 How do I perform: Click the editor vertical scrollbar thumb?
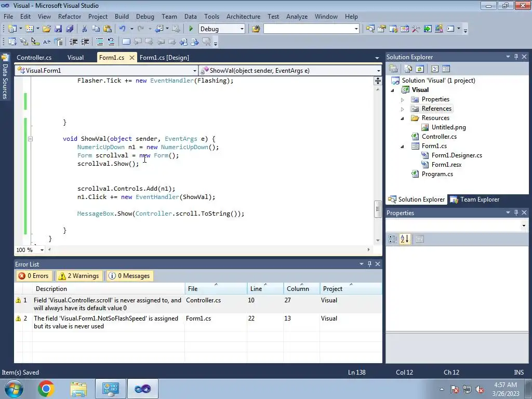(378, 209)
